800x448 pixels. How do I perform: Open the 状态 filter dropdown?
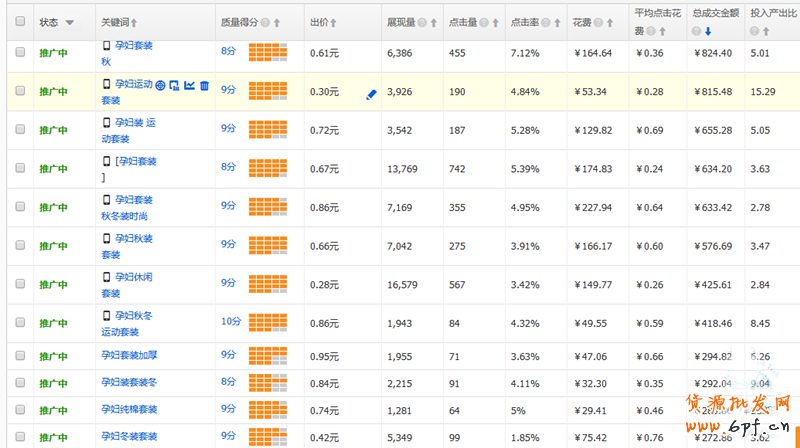click(69, 22)
